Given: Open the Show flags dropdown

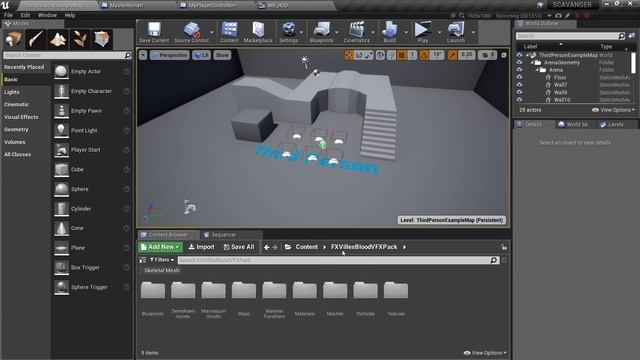Looking at the screenshot, I should [x=222, y=55].
